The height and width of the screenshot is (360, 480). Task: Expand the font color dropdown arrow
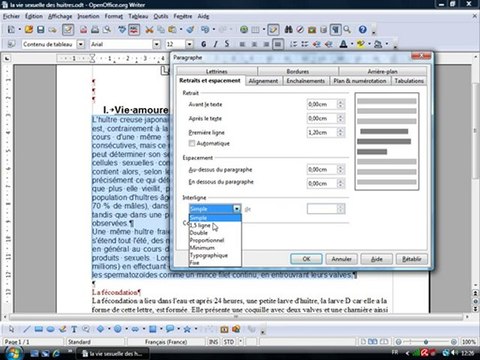point(352,44)
